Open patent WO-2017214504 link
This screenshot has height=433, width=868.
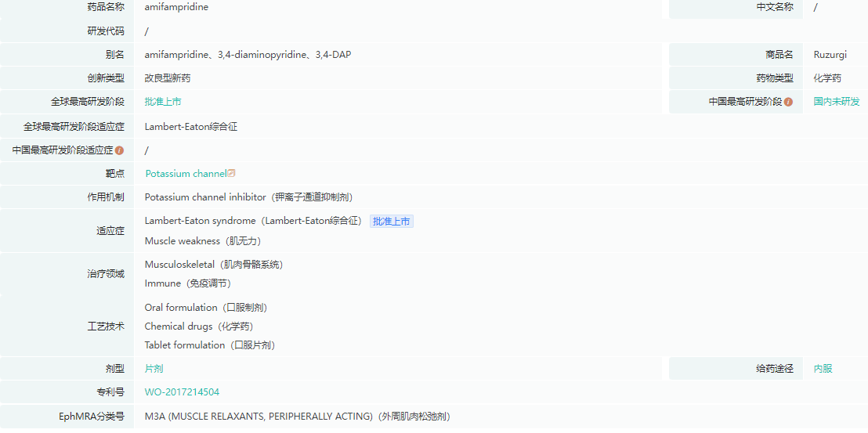coord(182,392)
